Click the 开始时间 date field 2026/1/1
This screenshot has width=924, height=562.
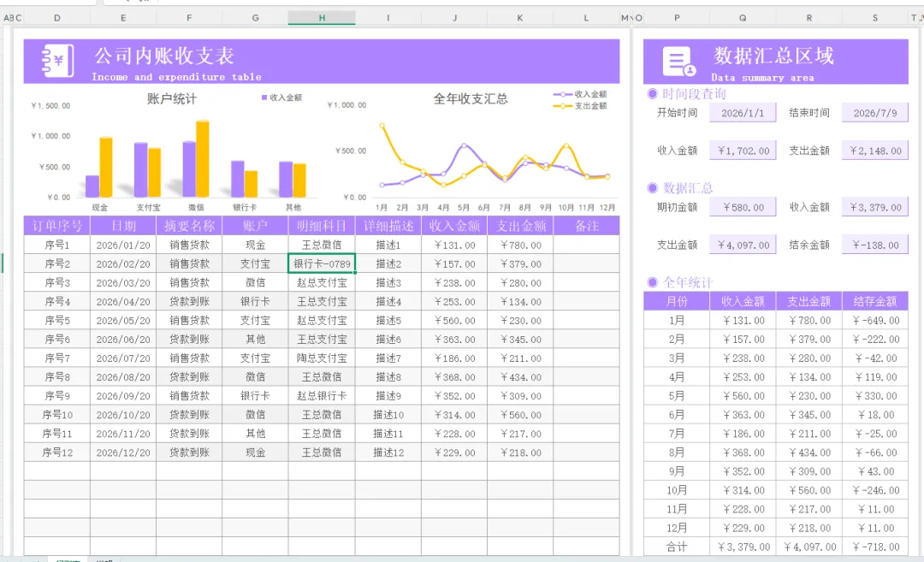click(743, 113)
